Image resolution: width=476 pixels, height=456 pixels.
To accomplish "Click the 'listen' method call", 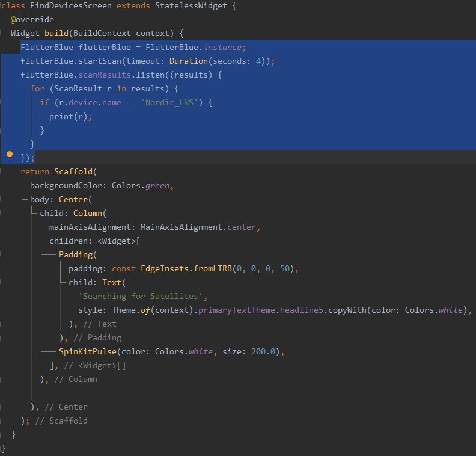I will pos(150,75).
